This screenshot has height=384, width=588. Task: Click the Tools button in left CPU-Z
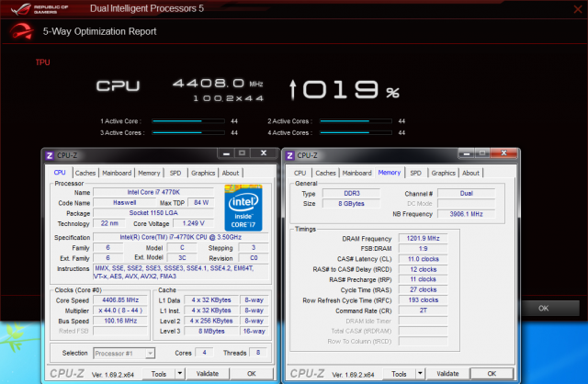coord(159,374)
